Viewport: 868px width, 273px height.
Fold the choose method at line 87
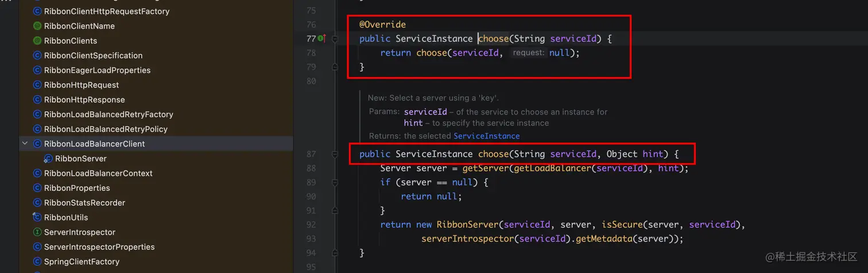pos(335,154)
